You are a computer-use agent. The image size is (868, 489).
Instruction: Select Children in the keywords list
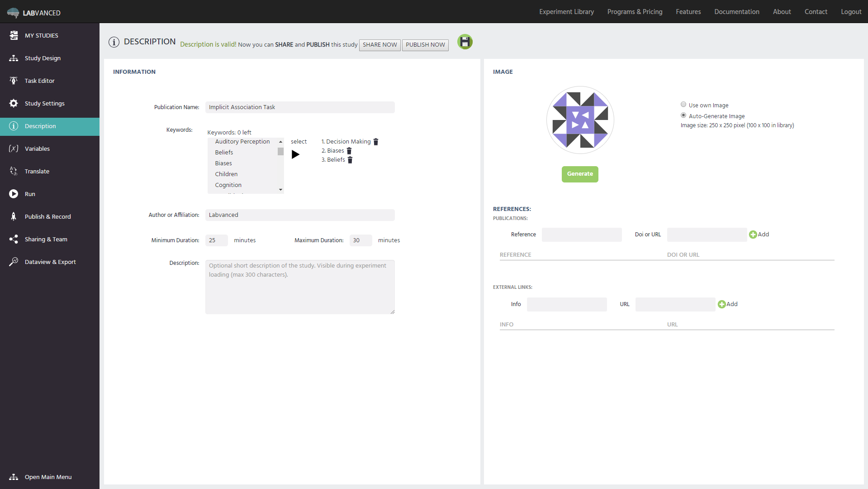[x=226, y=174]
